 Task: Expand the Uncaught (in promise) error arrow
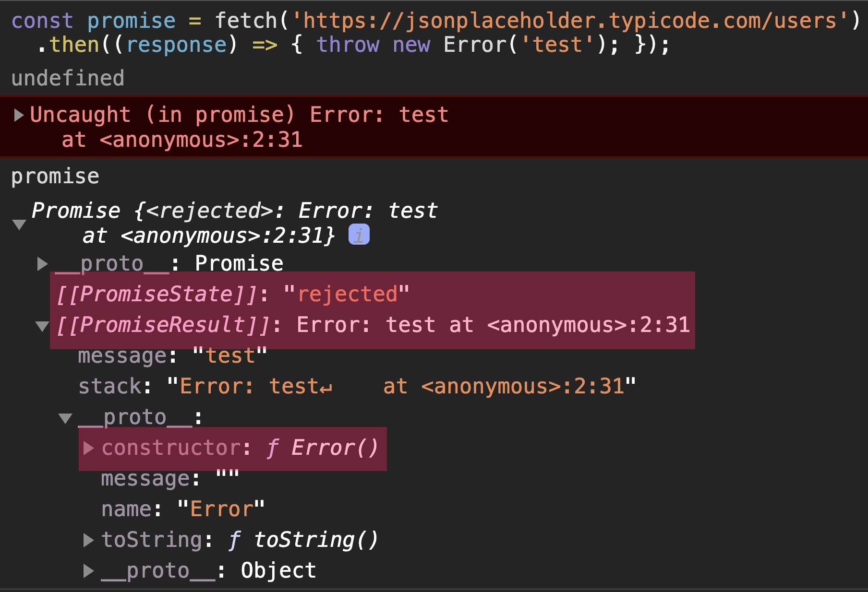coord(19,115)
